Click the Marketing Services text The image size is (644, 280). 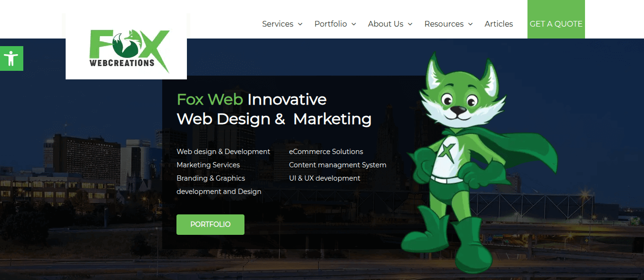click(x=208, y=165)
